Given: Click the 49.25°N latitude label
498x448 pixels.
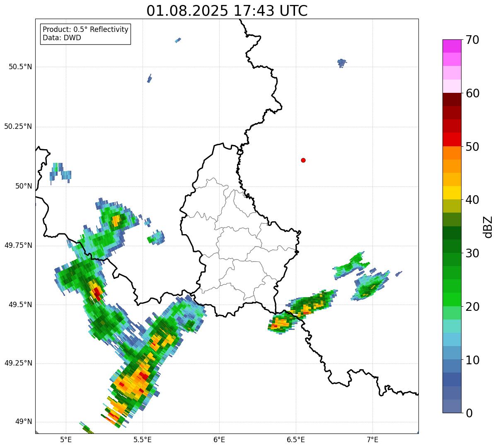Looking at the screenshot, I should point(18,363).
